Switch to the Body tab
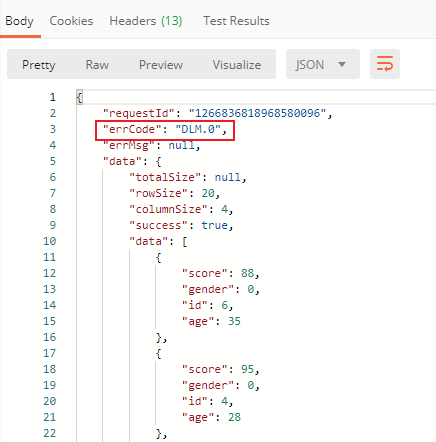436x442 pixels. 20,21
